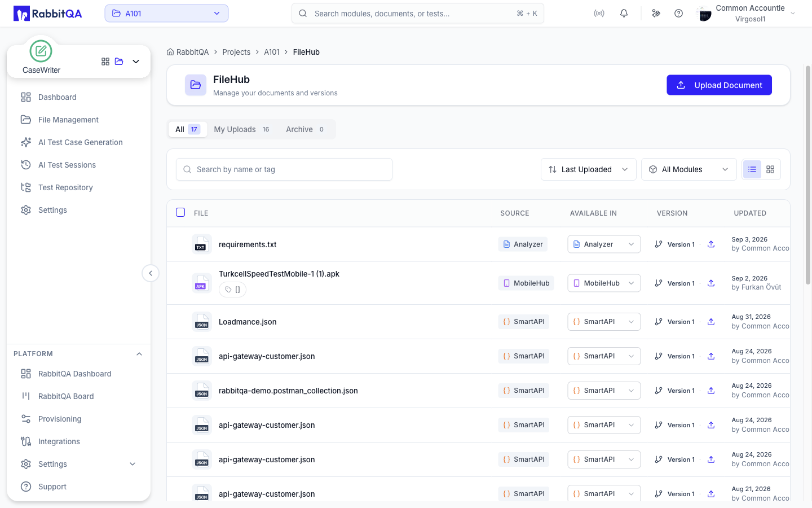Open the Analyzer availability dropdown for requirements.txt
This screenshot has width=812, height=508.
[604, 244]
